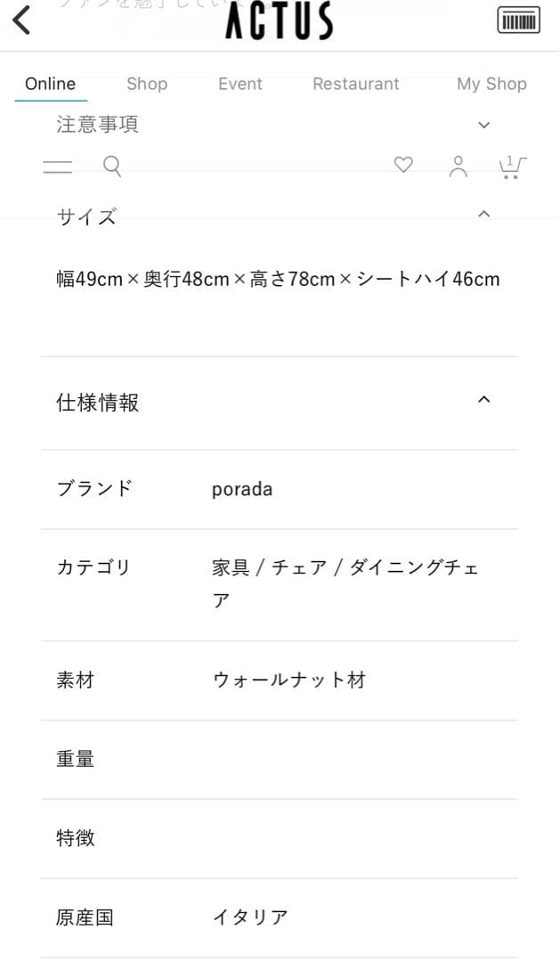Open the porada brand page
The image size is (560, 962).
[241, 488]
